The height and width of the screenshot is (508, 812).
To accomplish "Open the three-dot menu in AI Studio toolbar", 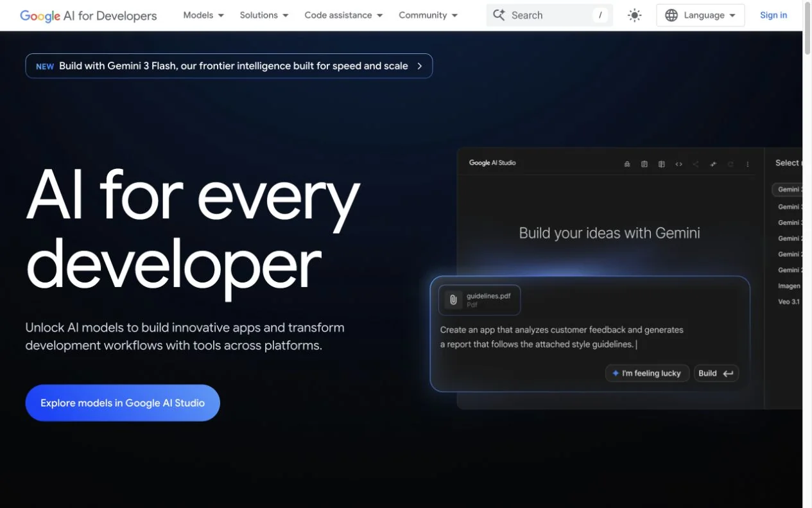I will tap(748, 164).
